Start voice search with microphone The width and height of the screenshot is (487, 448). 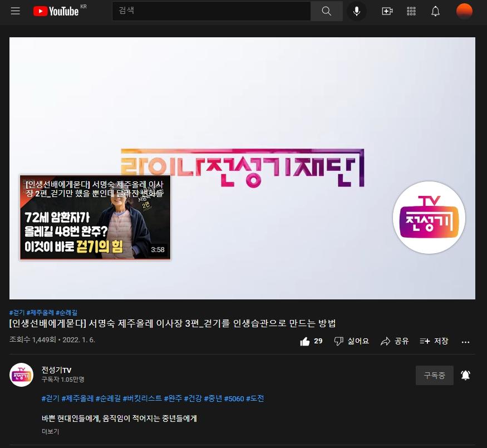(357, 11)
